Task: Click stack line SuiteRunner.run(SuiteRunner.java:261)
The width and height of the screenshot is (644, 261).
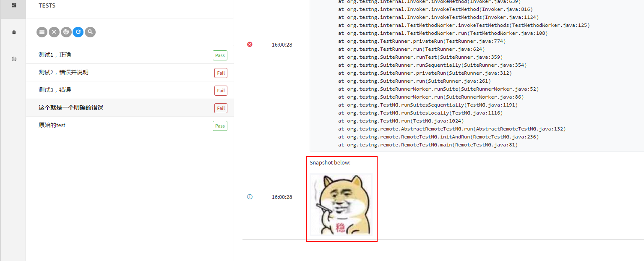Action: [x=415, y=81]
